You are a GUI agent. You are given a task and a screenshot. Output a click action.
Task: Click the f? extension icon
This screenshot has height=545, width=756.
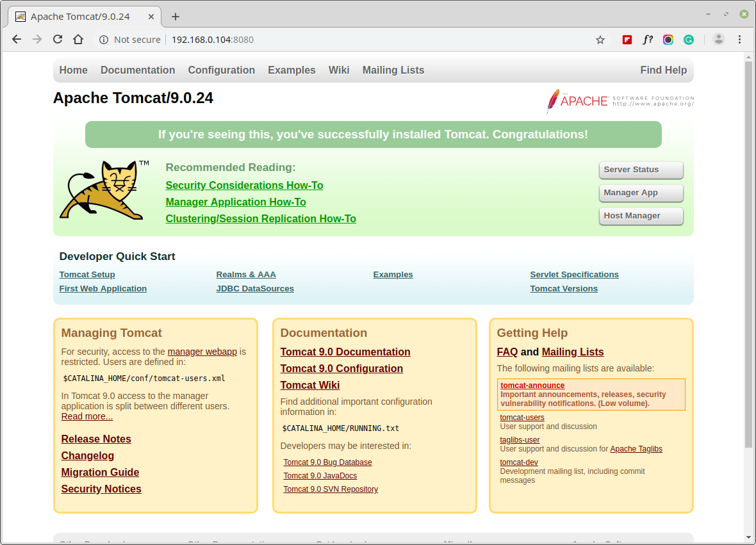pyautogui.click(x=648, y=39)
